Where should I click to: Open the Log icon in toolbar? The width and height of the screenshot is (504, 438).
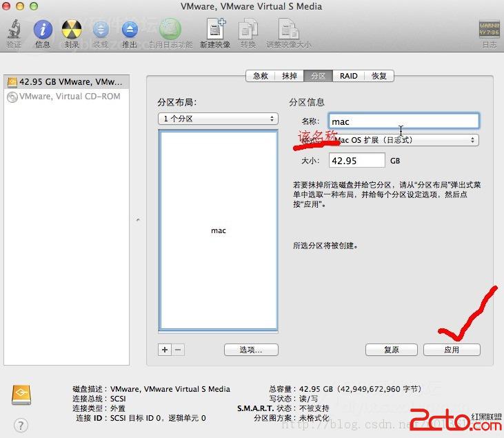[x=490, y=29]
